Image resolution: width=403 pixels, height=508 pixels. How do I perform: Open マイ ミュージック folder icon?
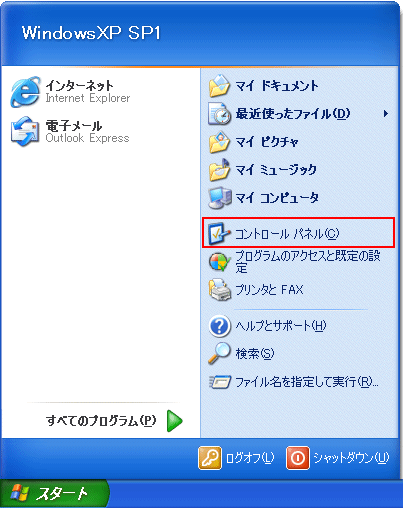click(219, 170)
